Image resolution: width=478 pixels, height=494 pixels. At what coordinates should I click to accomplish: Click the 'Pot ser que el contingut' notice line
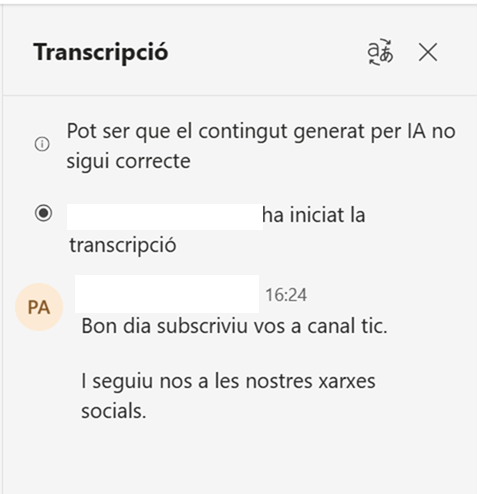tap(261, 131)
